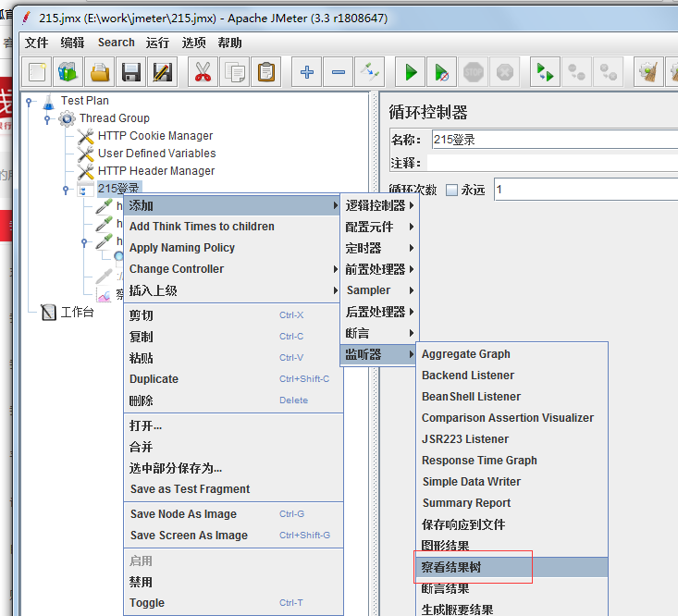This screenshot has width=678, height=616.
Task: Select Save as Test Fragment
Action: click(233, 489)
